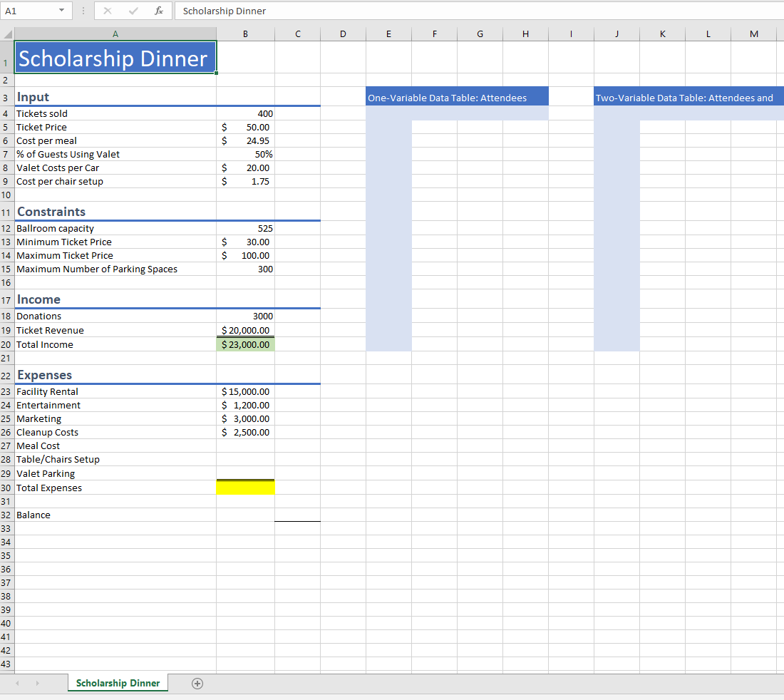Click Two-Variable Data Table header
Screen dimensions: 784x700
688,98
